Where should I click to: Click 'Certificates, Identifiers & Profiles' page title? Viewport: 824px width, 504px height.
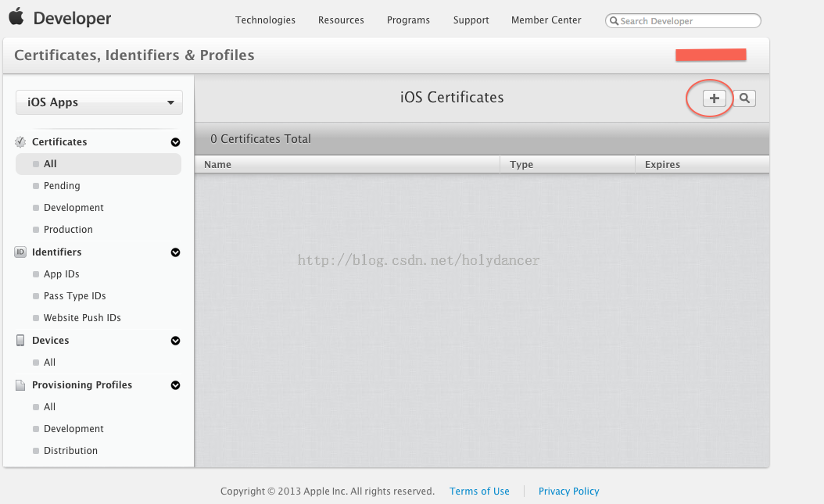[134, 55]
